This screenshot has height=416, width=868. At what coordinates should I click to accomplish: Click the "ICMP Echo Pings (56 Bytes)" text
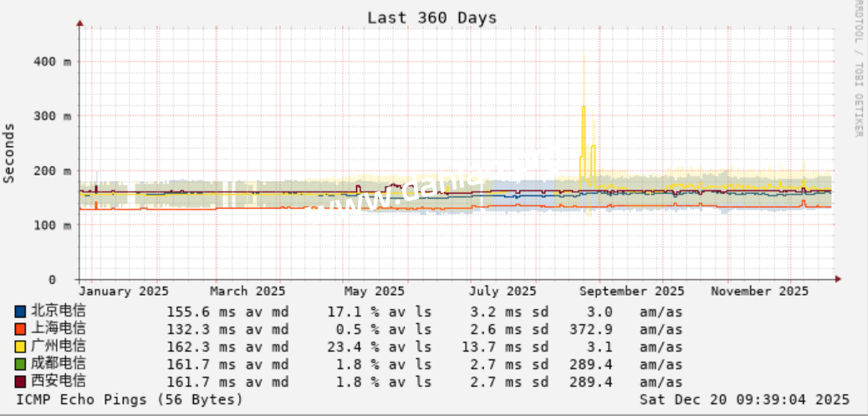(130, 399)
